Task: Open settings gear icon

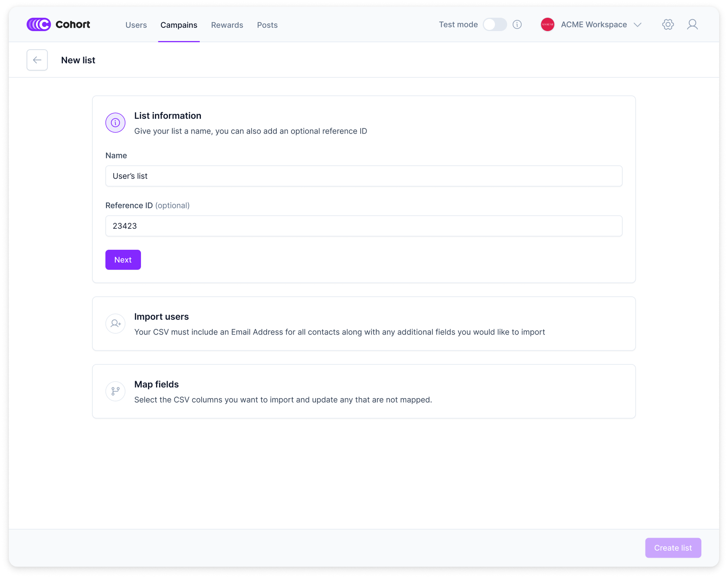Action: point(668,24)
